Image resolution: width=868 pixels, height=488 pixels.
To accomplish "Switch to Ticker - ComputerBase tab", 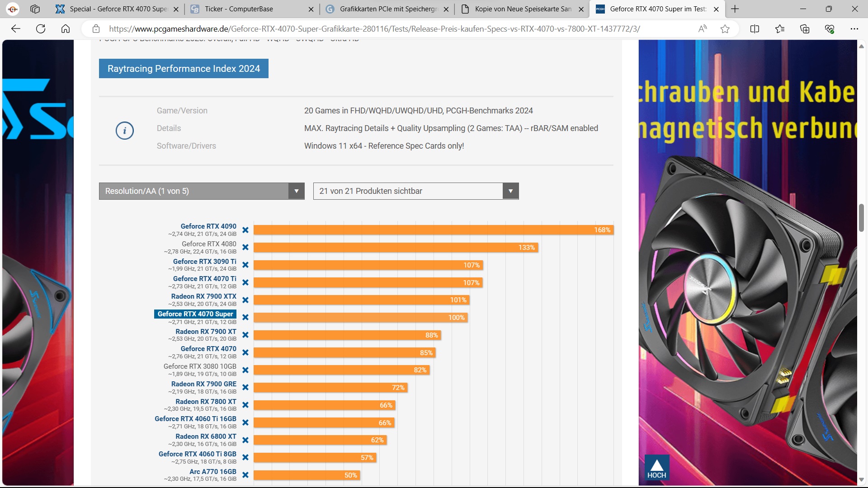I will click(239, 9).
